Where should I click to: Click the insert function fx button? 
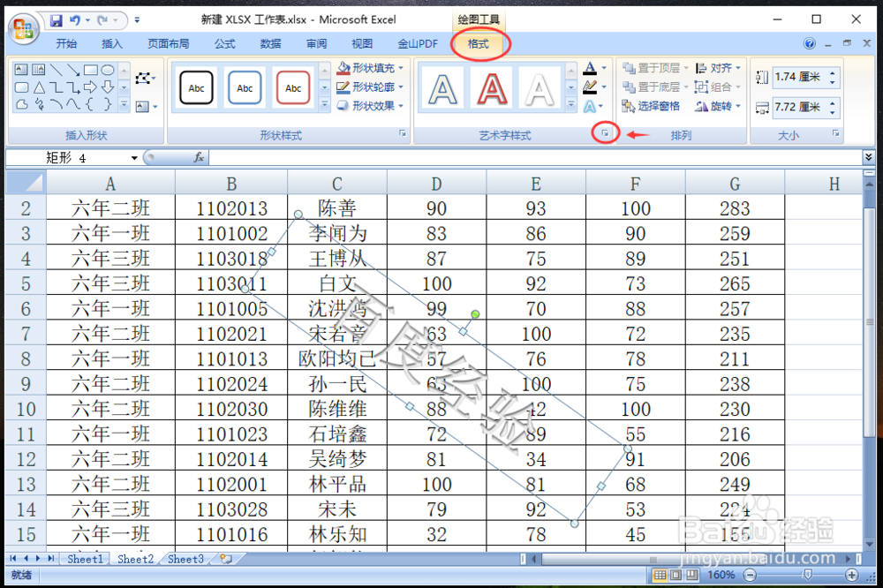pyautogui.click(x=199, y=158)
